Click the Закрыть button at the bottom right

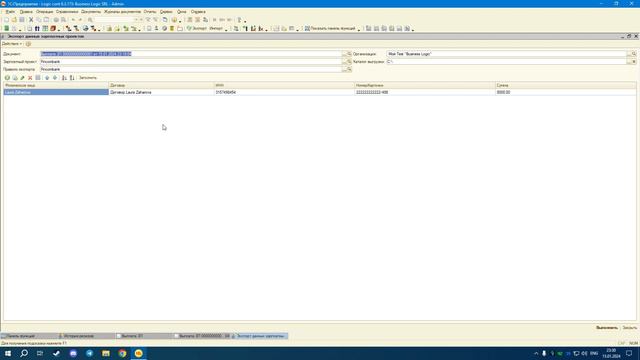[629, 328]
